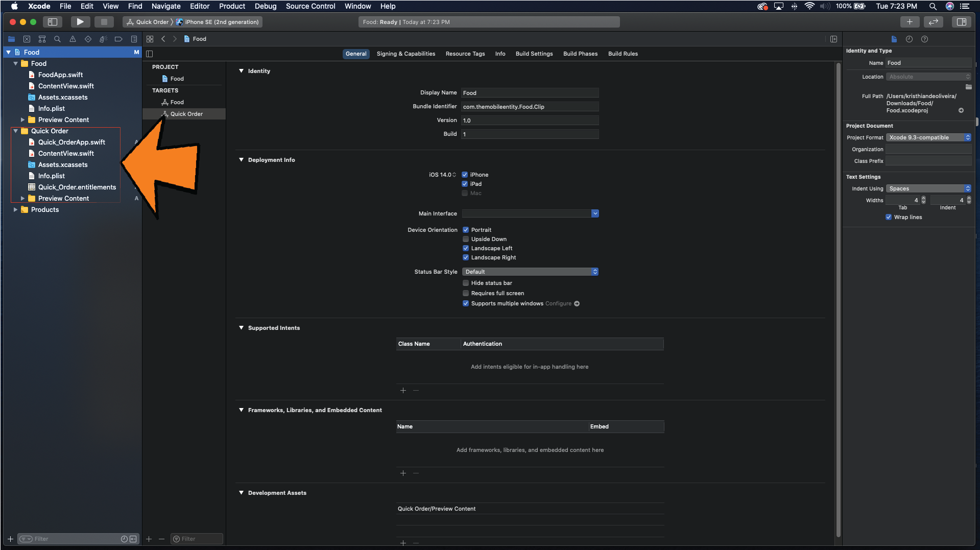Show the Quick Help inspector
Image resolution: width=980 pixels, height=550 pixels.
pos(924,39)
